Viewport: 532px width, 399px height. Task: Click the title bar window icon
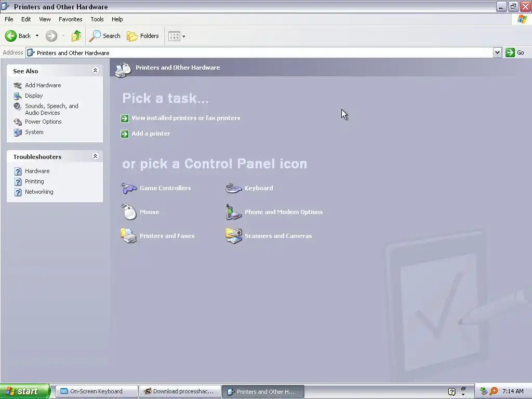tap(5, 6)
